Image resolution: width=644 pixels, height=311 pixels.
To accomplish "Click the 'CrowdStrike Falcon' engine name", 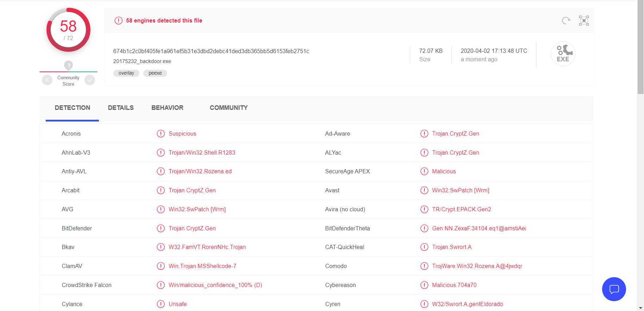I will tap(87, 285).
